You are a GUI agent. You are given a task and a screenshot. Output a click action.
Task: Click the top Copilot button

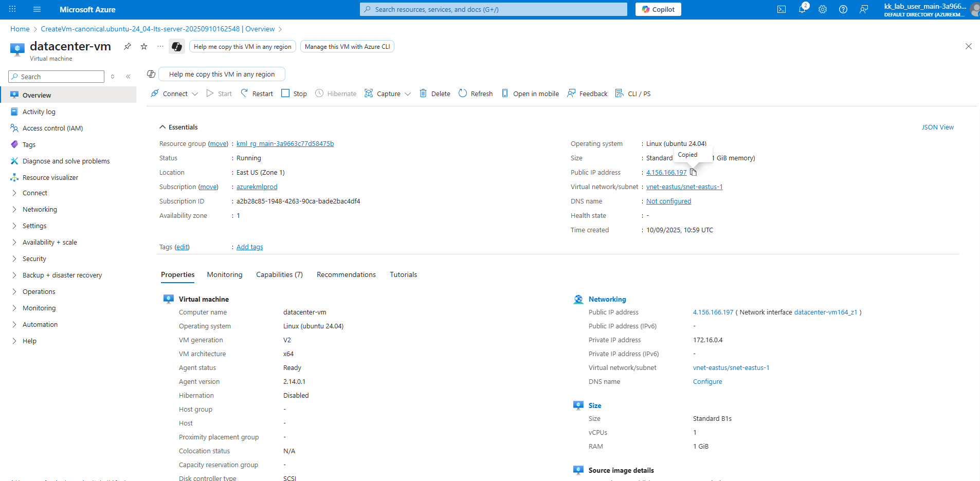tap(658, 9)
